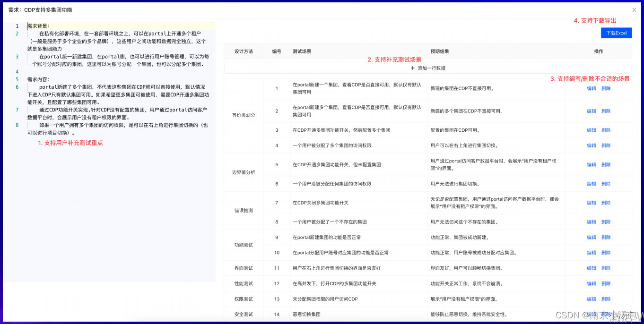
Task: Delete row 3 about 配置多个集团
Action: click(606, 130)
